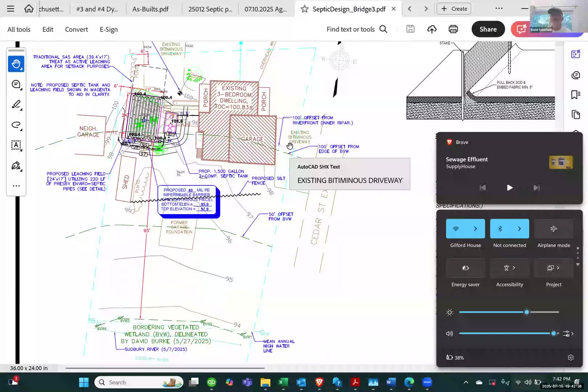This screenshot has height=392, width=588.
Task: Open the Fill & Sign pen tool
Action: pyautogui.click(x=16, y=166)
